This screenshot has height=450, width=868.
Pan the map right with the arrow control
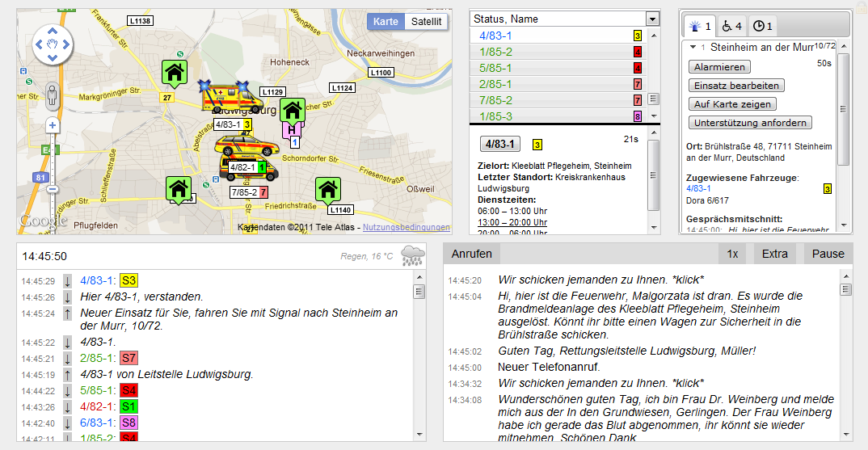66,44
